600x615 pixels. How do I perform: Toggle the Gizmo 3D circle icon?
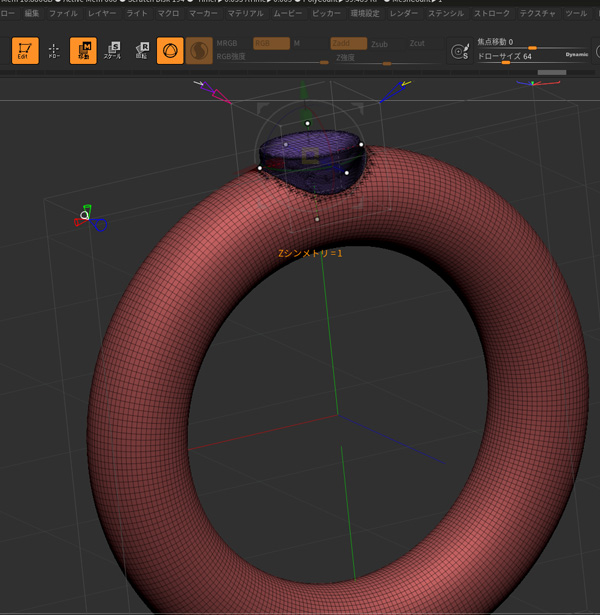(x=170, y=51)
